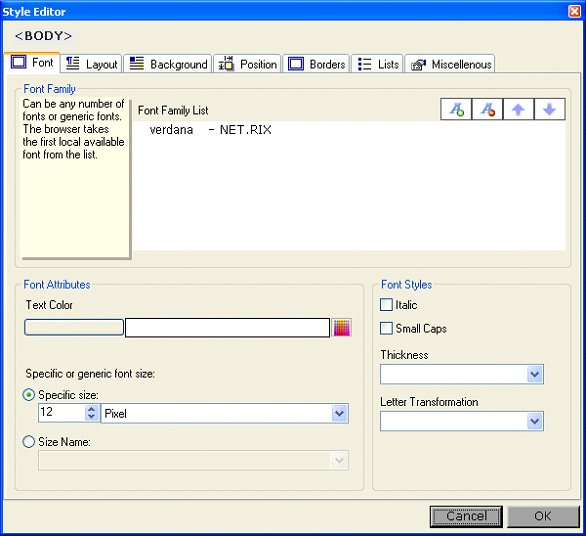Open the Lists tab
This screenshot has width=586, height=536.
377,64
